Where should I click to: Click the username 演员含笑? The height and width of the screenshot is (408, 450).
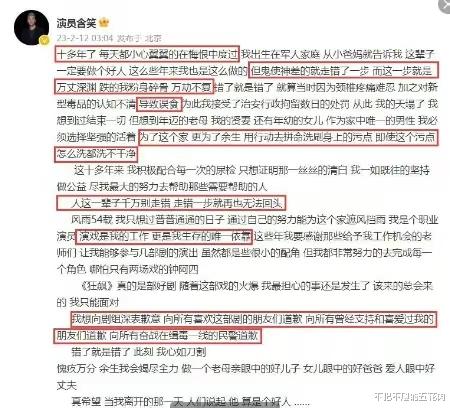click(76, 23)
